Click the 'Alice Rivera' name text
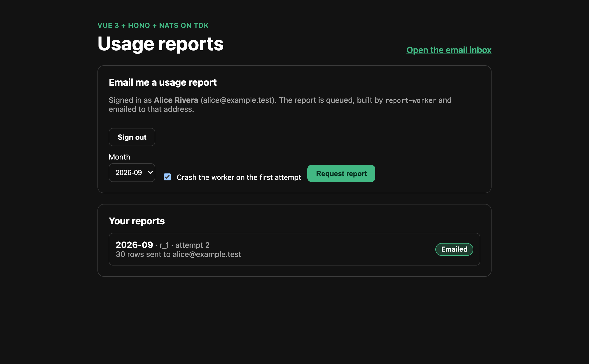The height and width of the screenshot is (364, 589). tap(176, 100)
